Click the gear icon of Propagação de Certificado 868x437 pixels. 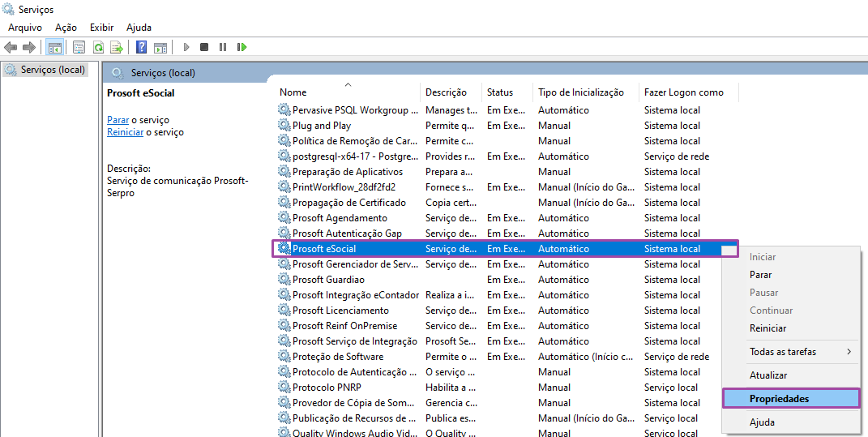(x=284, y=202)
